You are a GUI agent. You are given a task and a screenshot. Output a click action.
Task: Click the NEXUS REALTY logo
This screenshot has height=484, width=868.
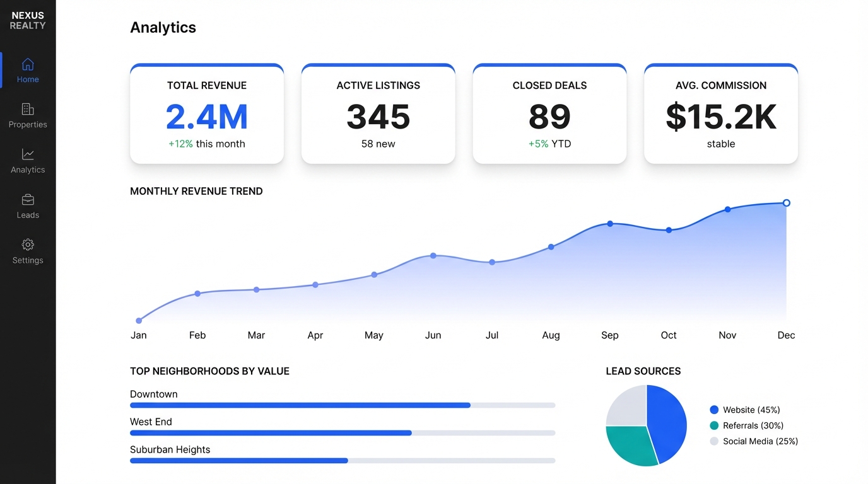click(x=28, y=20)
